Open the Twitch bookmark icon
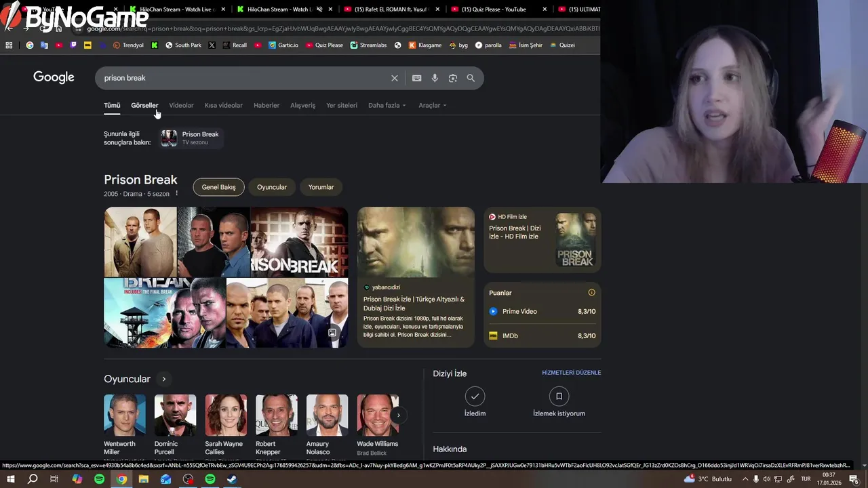The height and width of the screenshot is (488, 868). coord(73,45)
